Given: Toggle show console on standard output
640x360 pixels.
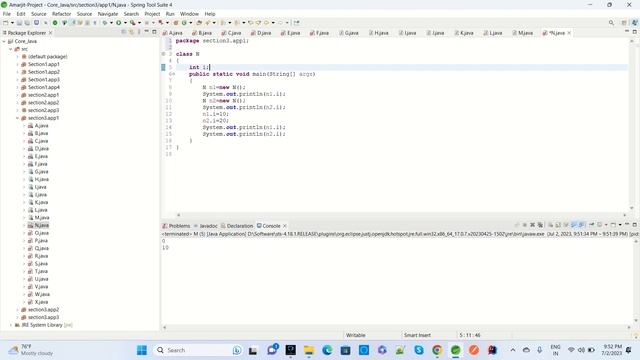Looking at the screenshot, I should click(574, 225).
